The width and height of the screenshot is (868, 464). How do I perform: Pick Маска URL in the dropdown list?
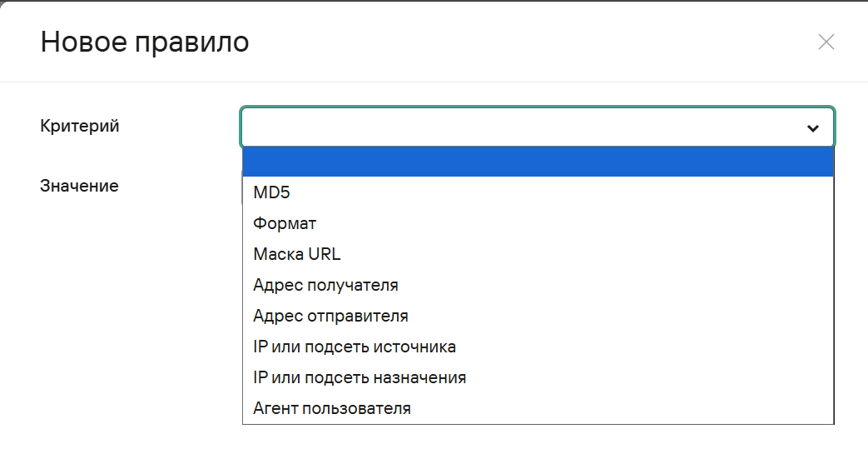[296, 254]
